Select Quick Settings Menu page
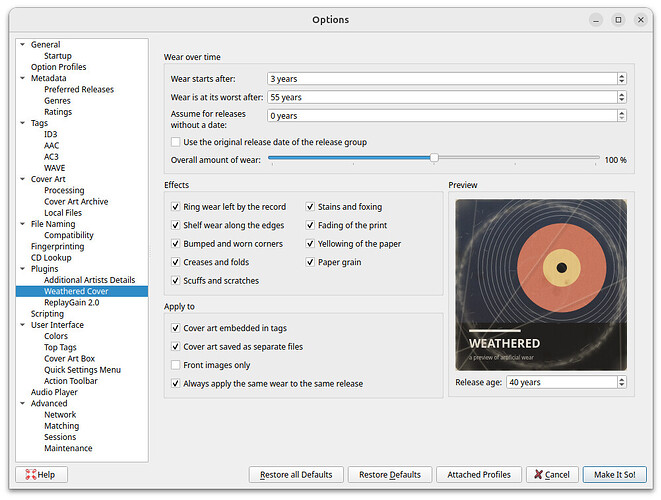 82,370
